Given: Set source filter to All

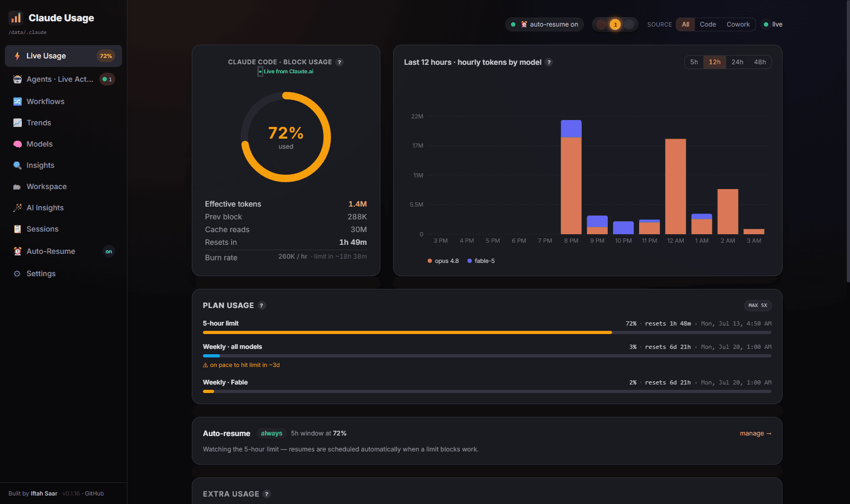Looking at the screenshot, I should [x=686, y=24].
